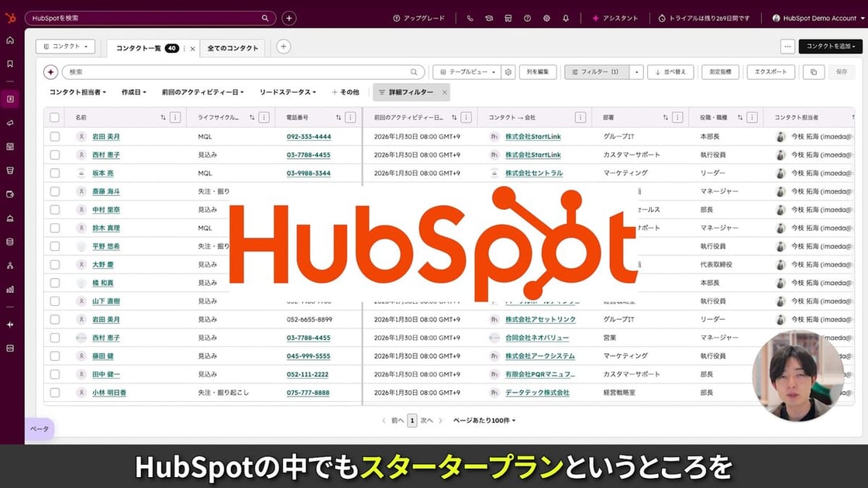
Task: Click the 列を編集 button
Action: tap(537, 70)
